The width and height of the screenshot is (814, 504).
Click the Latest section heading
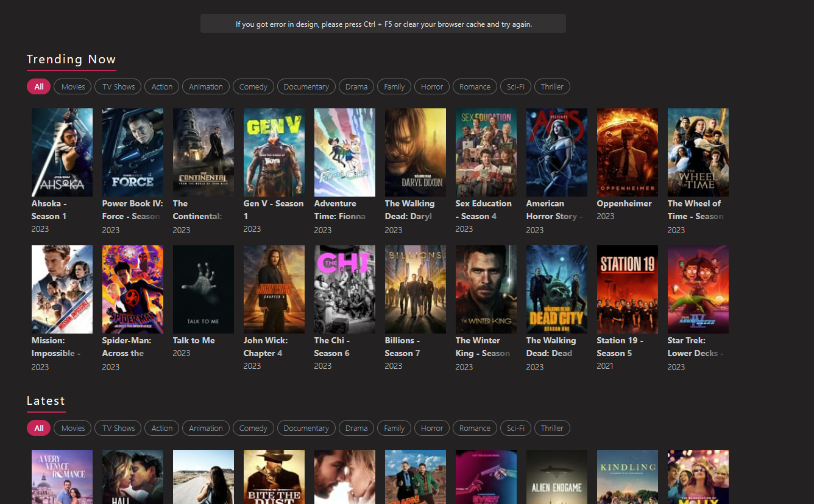46,401
